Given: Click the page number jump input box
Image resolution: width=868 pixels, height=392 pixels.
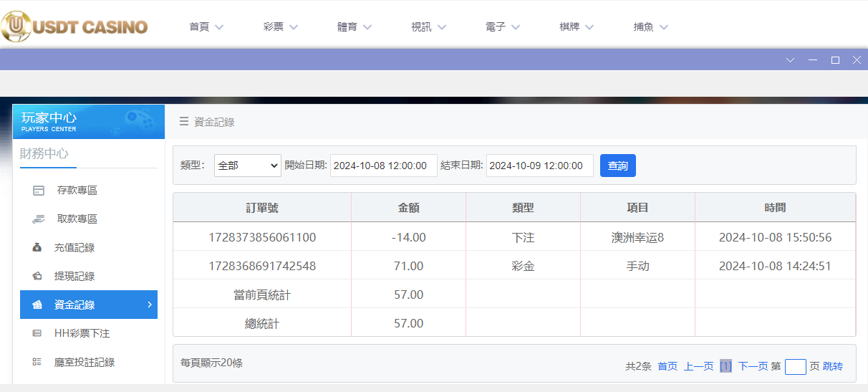Looking at the screenshot, I should click(795, 367).
